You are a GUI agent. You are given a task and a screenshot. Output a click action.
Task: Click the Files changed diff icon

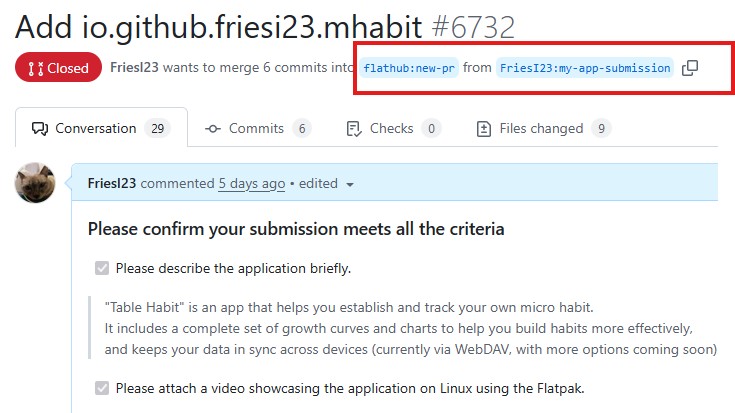pos(484,129)
